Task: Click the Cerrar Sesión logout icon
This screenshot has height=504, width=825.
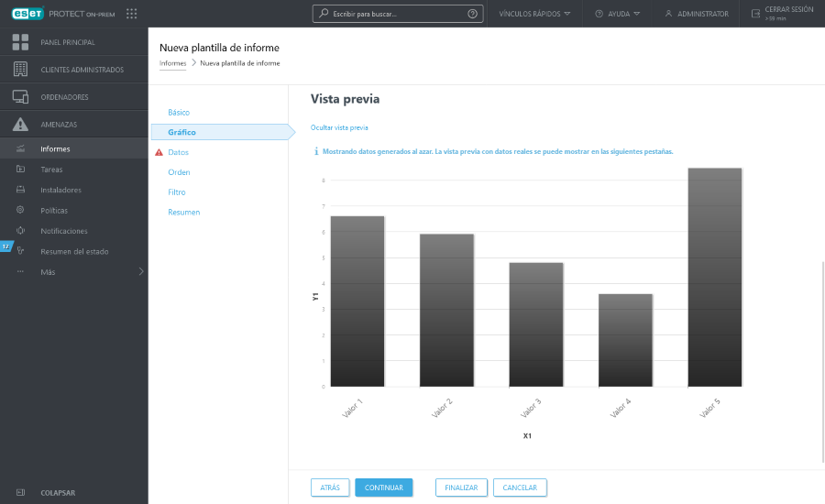Action: pos(755,13)
